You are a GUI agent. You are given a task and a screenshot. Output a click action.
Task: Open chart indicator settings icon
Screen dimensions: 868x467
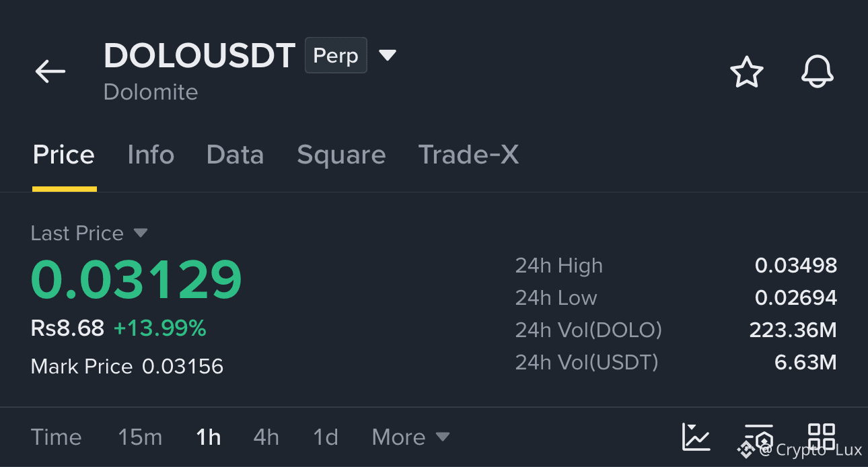(758, 437)
